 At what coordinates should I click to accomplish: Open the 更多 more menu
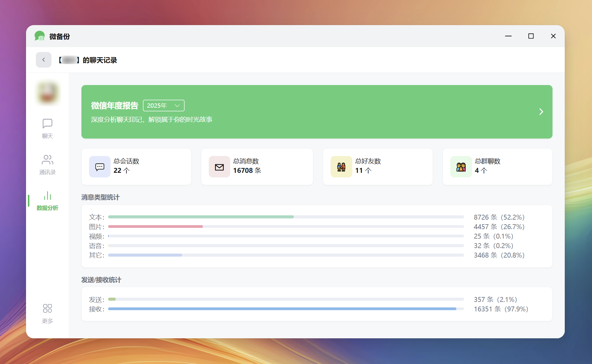click(47, 314)
